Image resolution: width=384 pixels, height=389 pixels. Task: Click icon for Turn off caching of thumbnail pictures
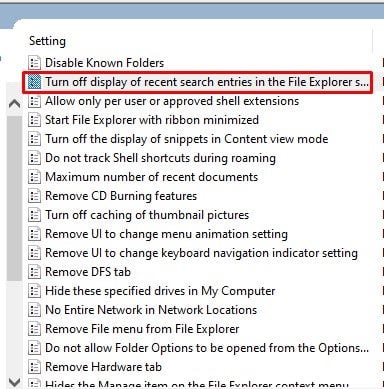[x=34, y=215]
